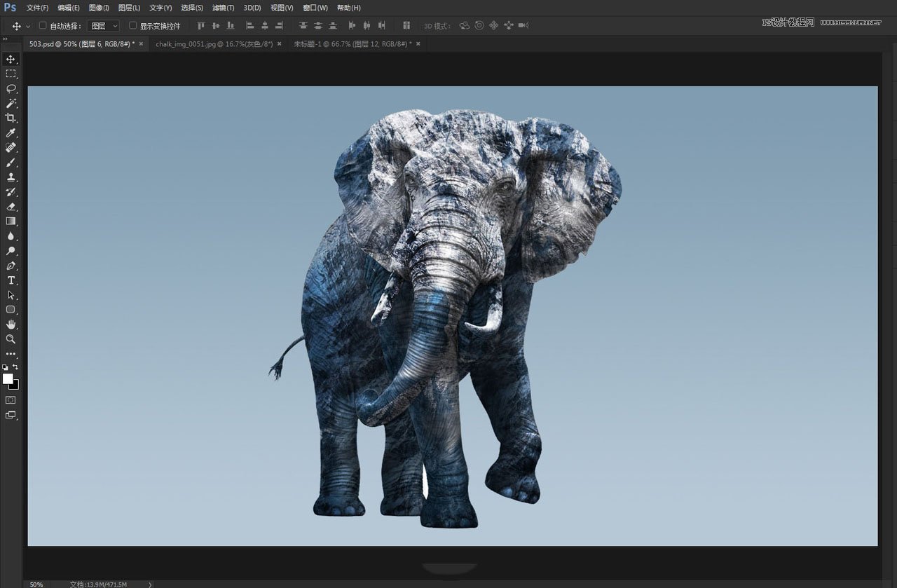Select the Brush tool
This screenshot has width=897, height=588.
coord(11,162)
